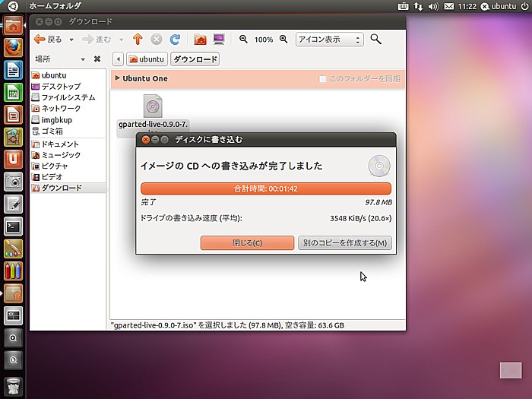Launch LibreOffice Impress from the launcher
Screen dimensions: 532x399
tap(13, 115)
